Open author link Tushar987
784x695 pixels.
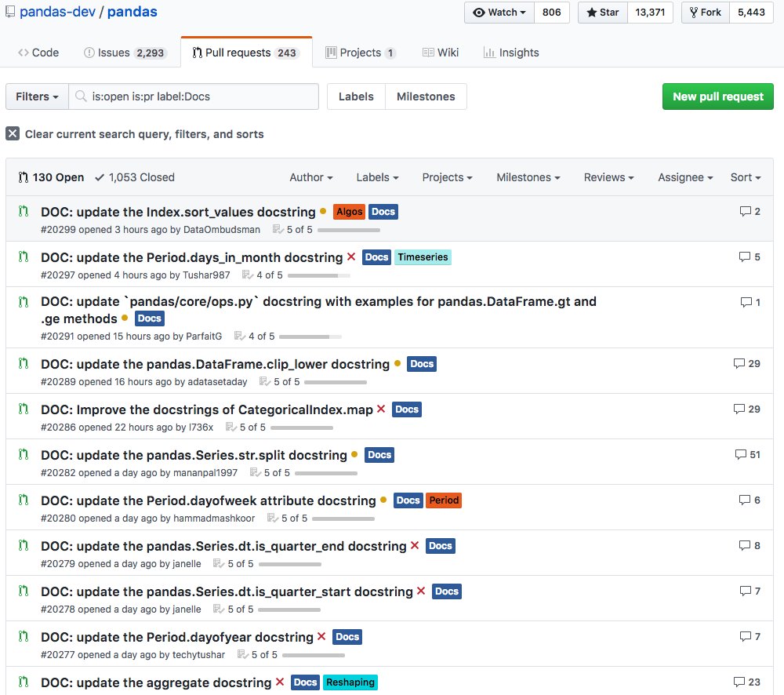tap(206, 275)
